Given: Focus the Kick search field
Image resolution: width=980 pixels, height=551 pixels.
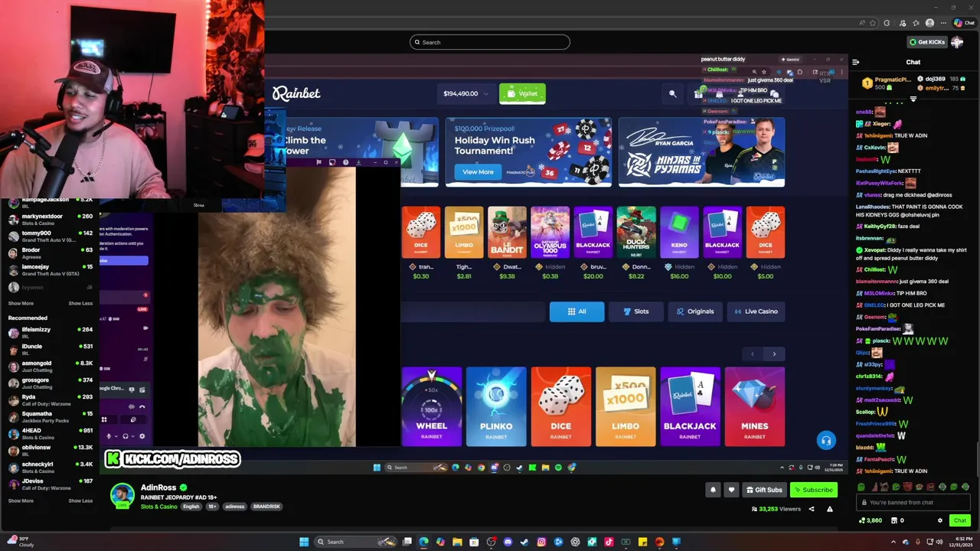Looking at the screenshot, I should point(490,42).
